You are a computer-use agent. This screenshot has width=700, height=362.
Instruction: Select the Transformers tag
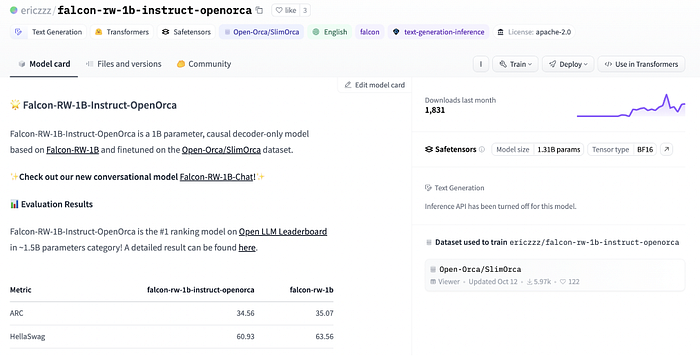122,32
